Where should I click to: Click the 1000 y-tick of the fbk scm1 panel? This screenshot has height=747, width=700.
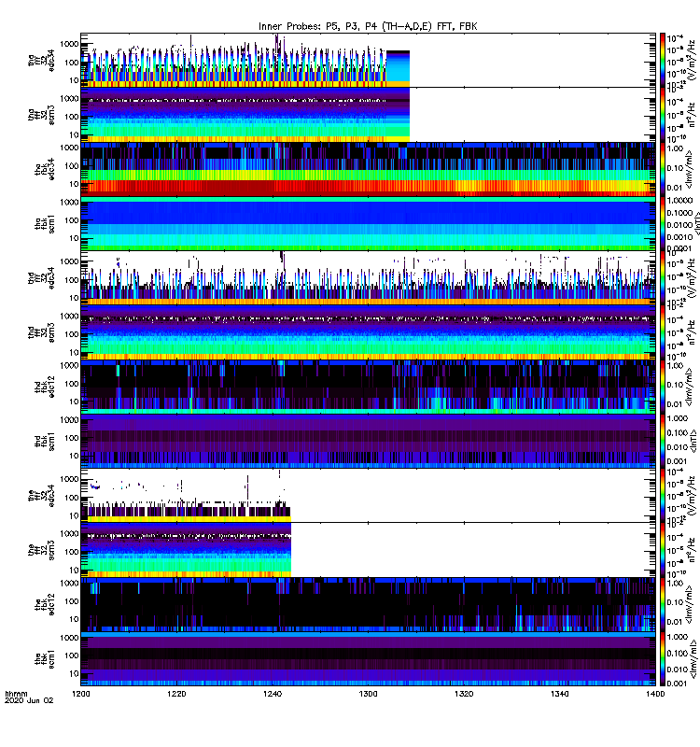(x=69, y=638)
